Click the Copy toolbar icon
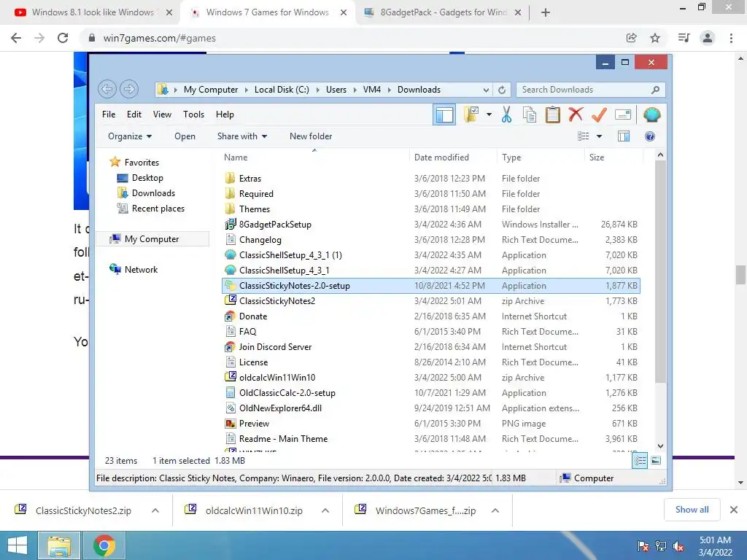 (530, 114)
